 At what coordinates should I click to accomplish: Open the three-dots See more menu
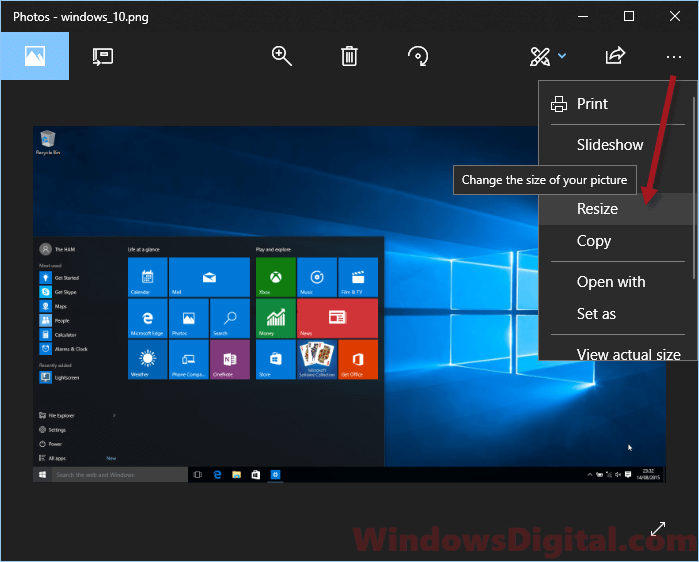674,57
